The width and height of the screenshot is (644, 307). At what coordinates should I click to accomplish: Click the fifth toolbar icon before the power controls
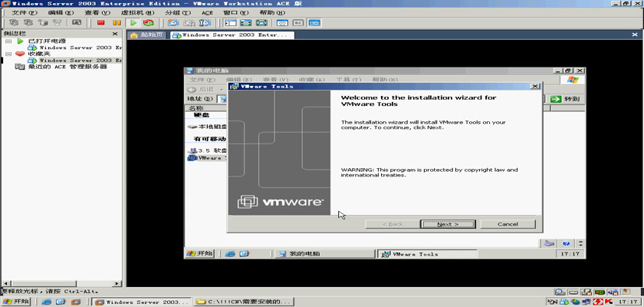pyautogui.click(x=77, y=23)
